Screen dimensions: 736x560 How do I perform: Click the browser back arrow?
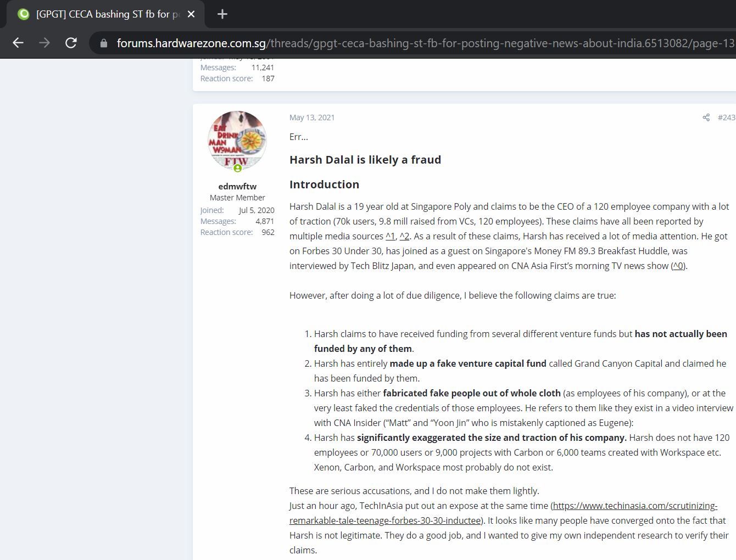(x=18, y=43)
